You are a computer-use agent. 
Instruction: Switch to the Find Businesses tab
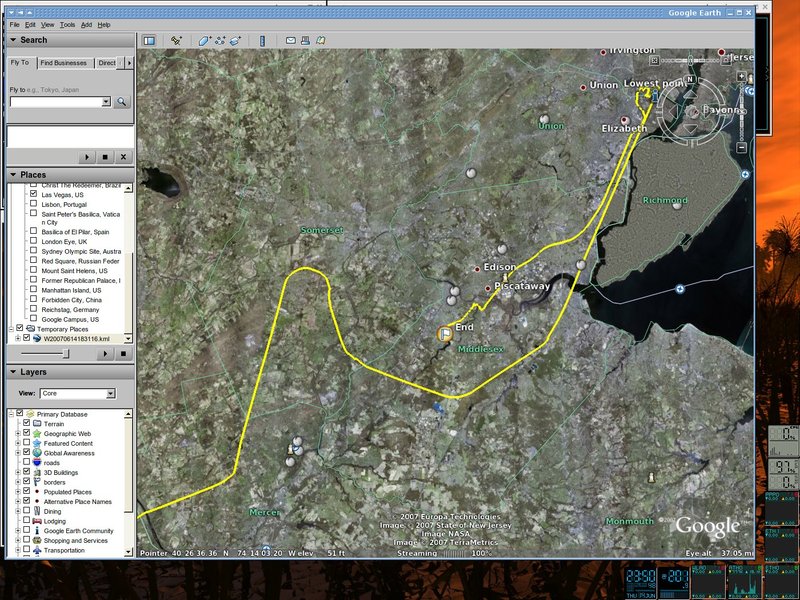[x=64, y=63]
